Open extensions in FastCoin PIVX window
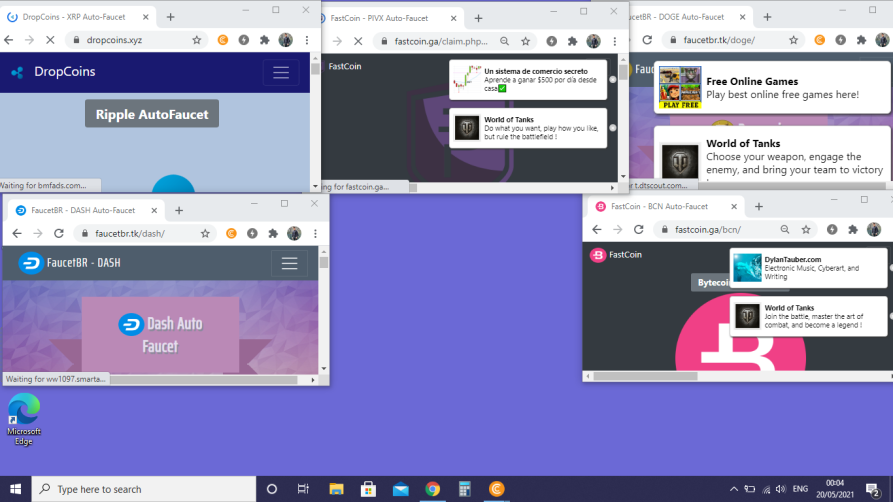The height and width of the screenshot is (502, 893). pos(572,41)
